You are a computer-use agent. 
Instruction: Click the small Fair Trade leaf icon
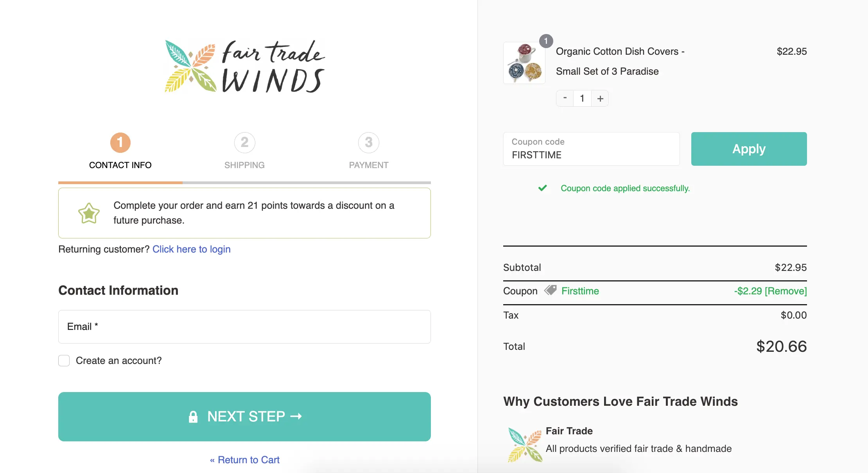[x=525, y=445]
